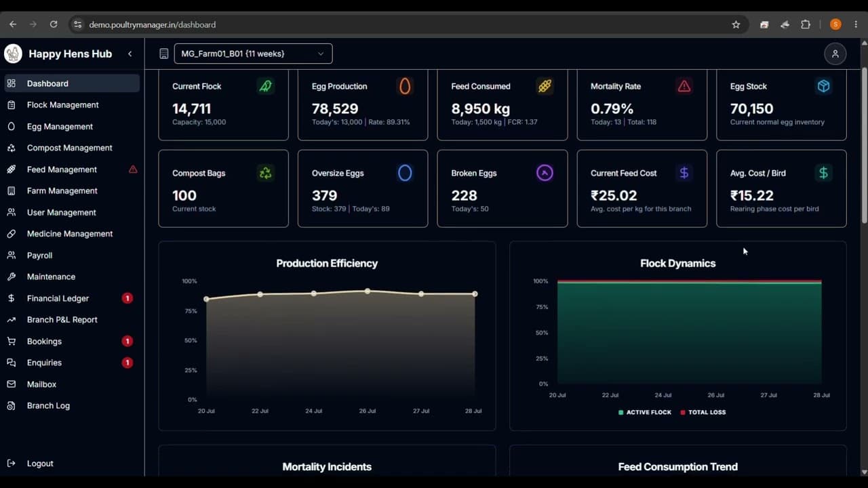The height and width of the screenshot is (488, 868).
Task: Click the building icon beside branch selector
Action: [163, 54]
